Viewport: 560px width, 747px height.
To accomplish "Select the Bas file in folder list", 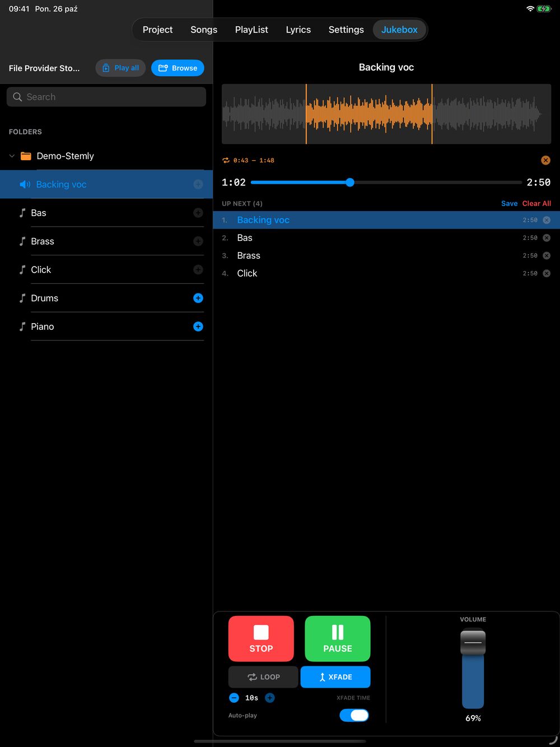I will pyautogui.click(x=106, y=213).
